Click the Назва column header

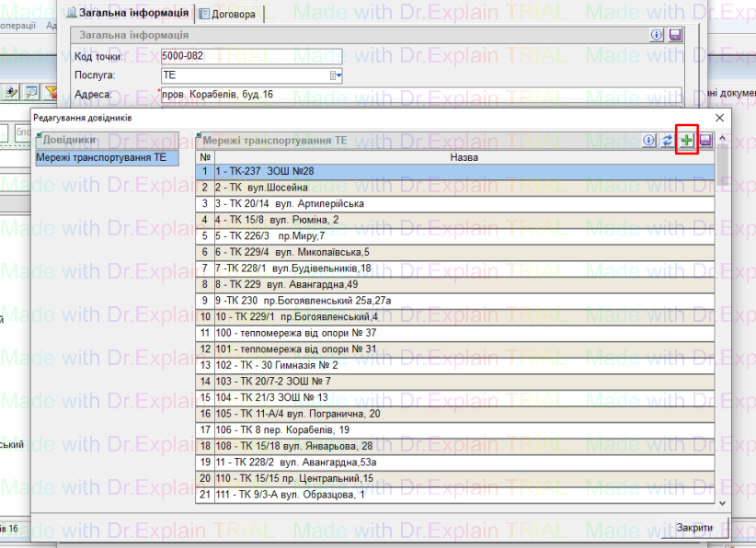click(464, 157)
